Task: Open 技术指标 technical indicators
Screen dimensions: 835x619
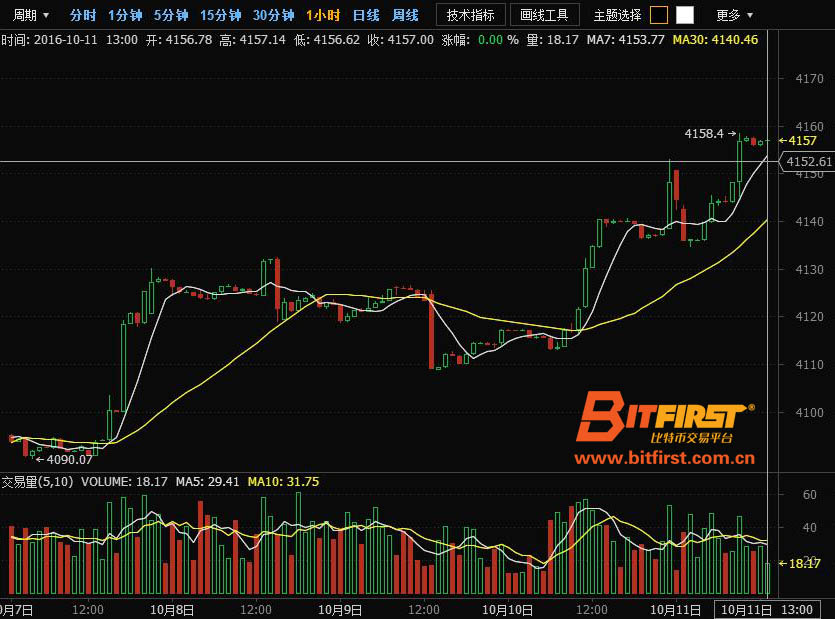Action: [470, 15]
